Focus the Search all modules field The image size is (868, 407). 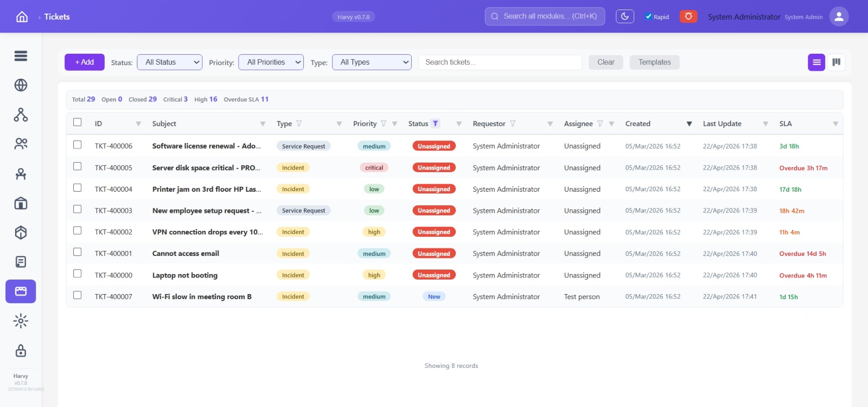coord(545,16)
